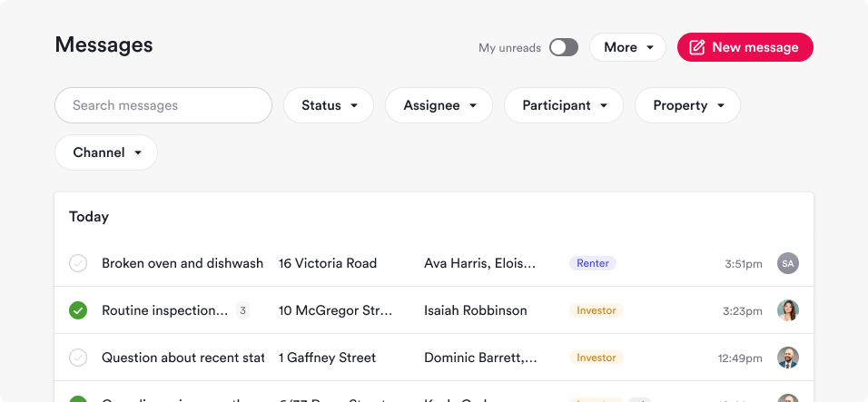
Task: Toggle the My unreads switch
Action: pos(564,47)
